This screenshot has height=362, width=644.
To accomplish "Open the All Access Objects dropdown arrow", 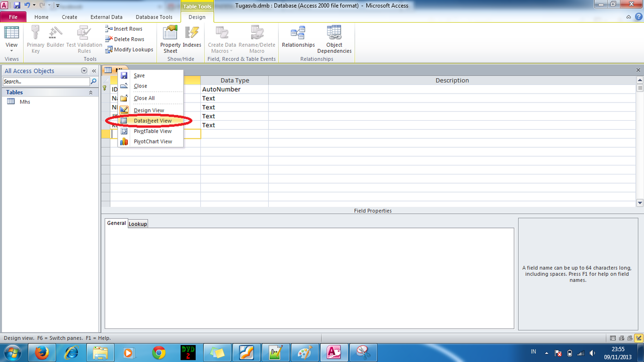I will (84, 71).
